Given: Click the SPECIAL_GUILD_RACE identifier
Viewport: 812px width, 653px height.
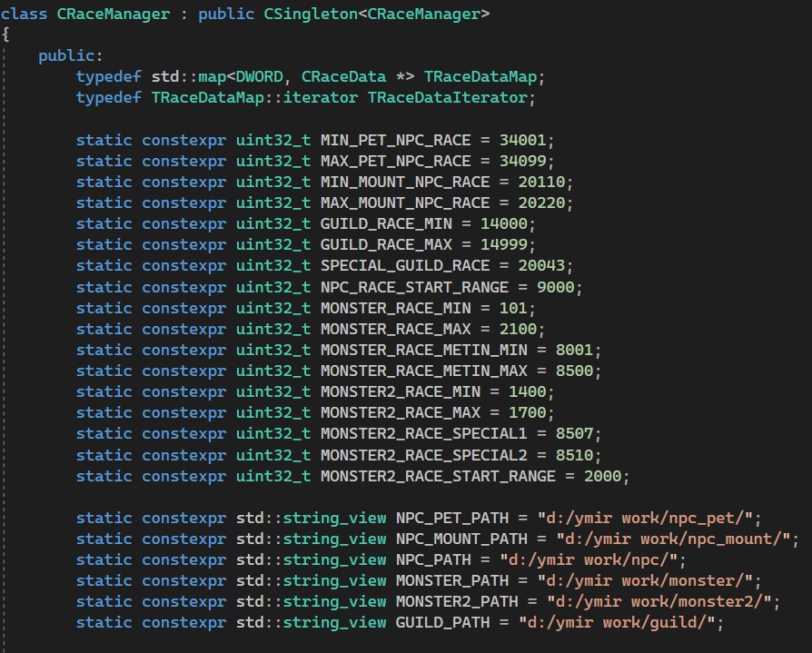Looking at the screenshot, I should [404, 266].
